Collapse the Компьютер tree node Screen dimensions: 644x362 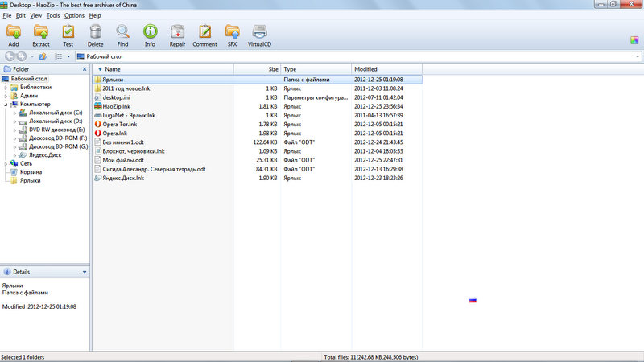[6, 105]
